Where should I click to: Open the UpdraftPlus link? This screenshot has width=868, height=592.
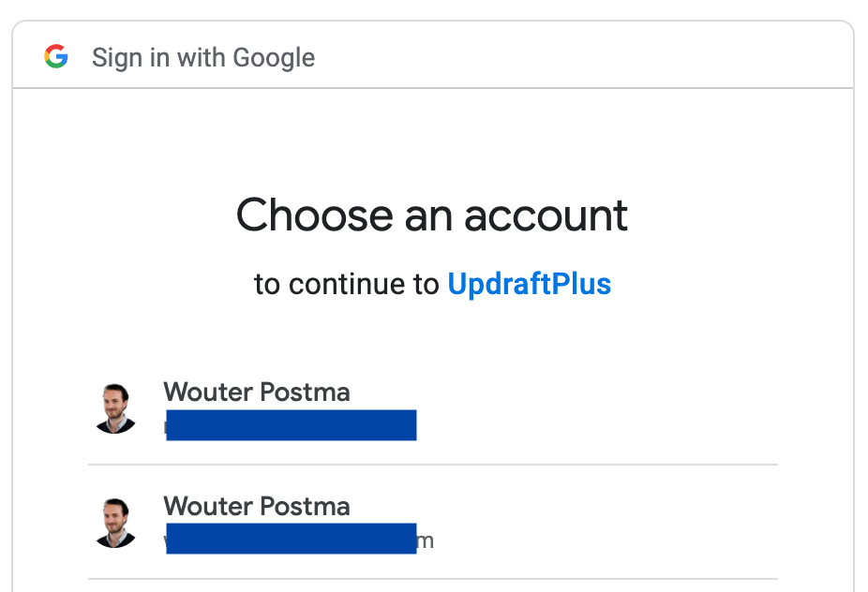point(529,284)
